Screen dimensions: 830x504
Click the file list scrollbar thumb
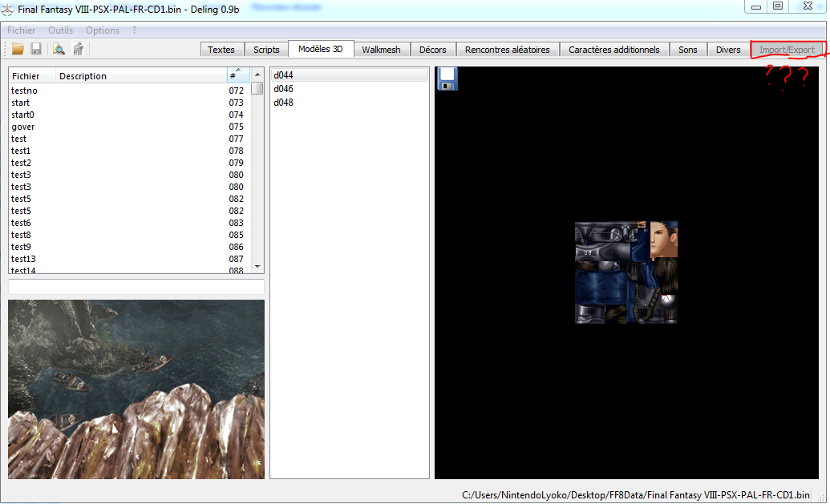[257, 88]
